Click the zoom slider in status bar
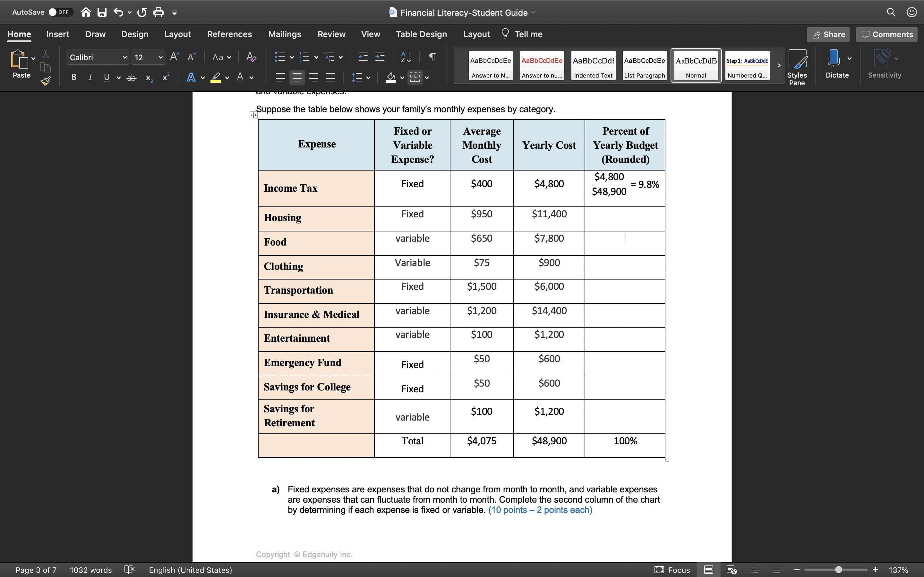The image size is (924, 577). coord(838,570)
